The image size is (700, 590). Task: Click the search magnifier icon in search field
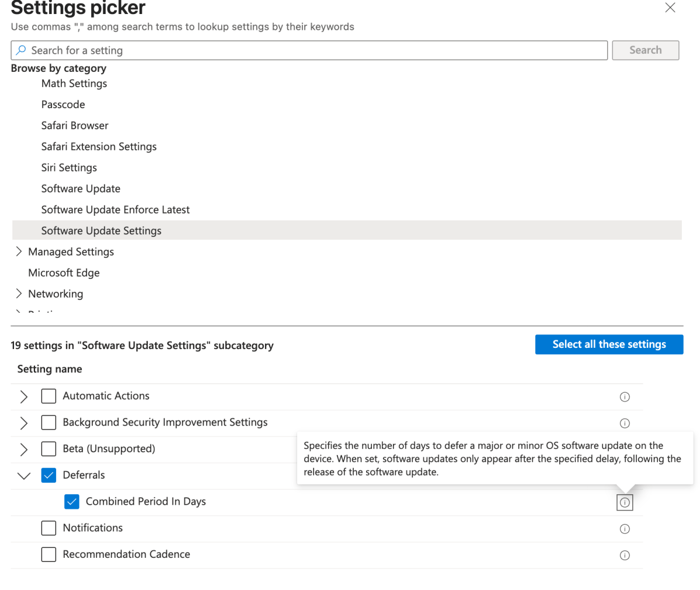(x=22, y=50)
